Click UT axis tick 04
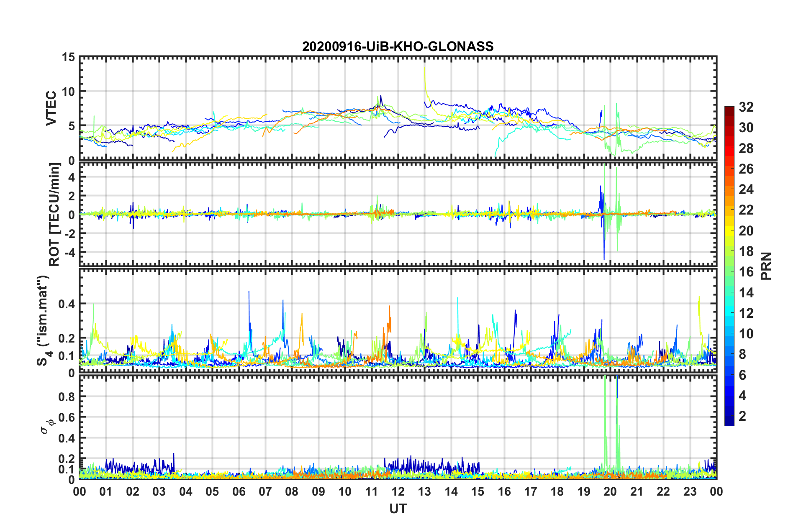 click(x=186, y=492)
